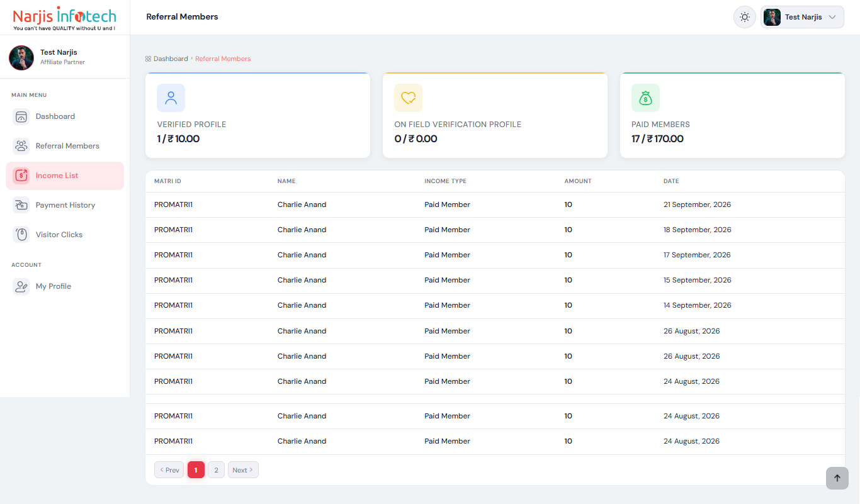Click the Paid Members total 17 / ₹170.00
Viewport: 860px width, 504px height.
tap(657, 138)
